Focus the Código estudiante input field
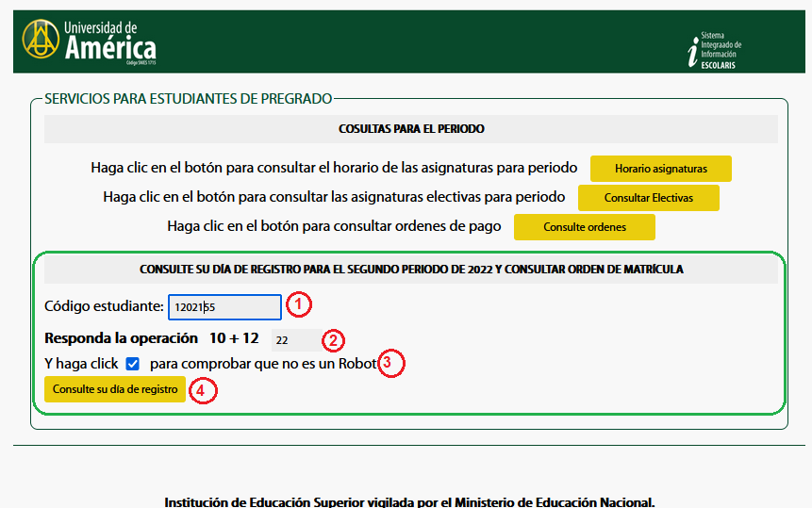This screenshot has height=508, width=812. (x=224, y=307)
